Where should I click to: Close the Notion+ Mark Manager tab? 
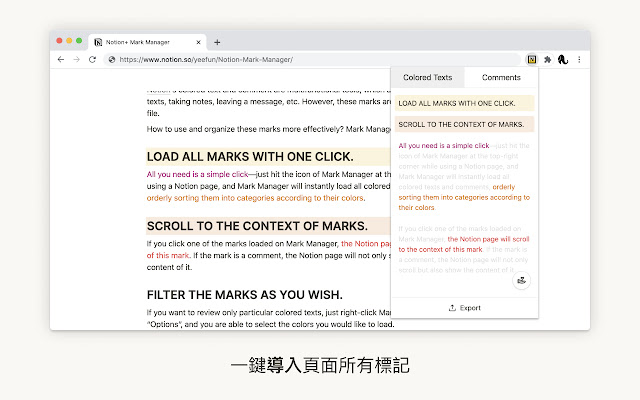tap(198, 42)
